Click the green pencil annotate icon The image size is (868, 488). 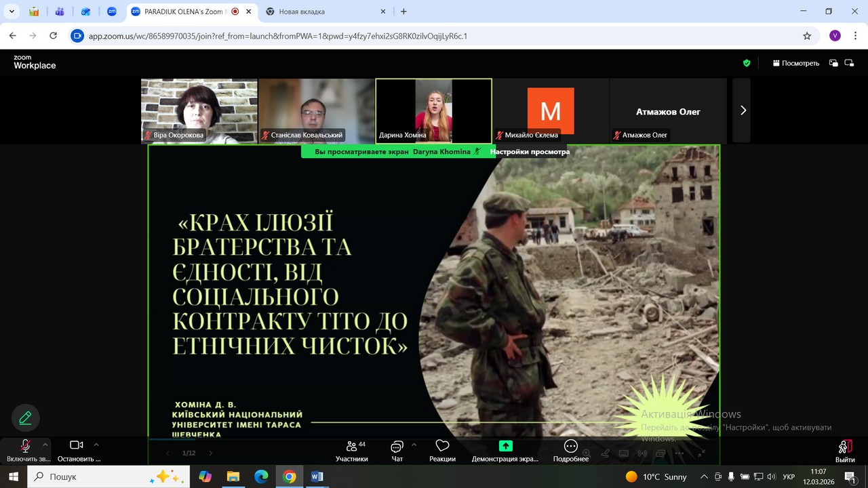pyautogui.click(x=26, y=418)
